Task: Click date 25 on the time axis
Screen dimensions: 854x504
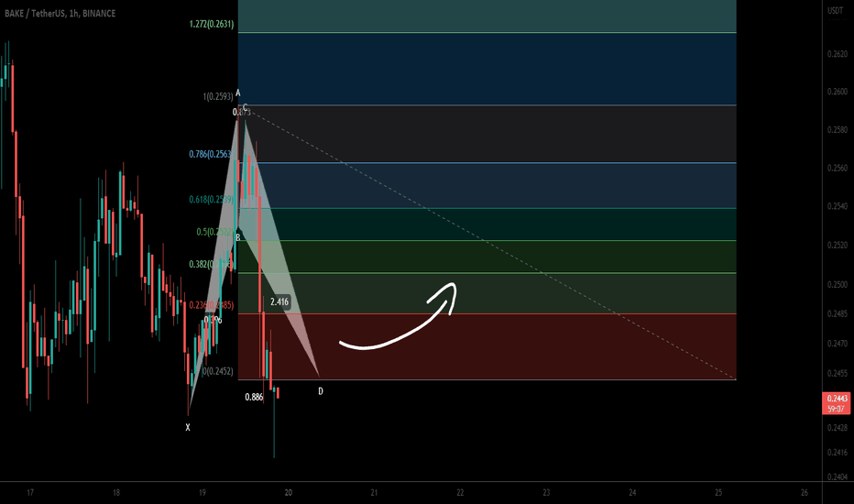Action: [x=718, y=493]
